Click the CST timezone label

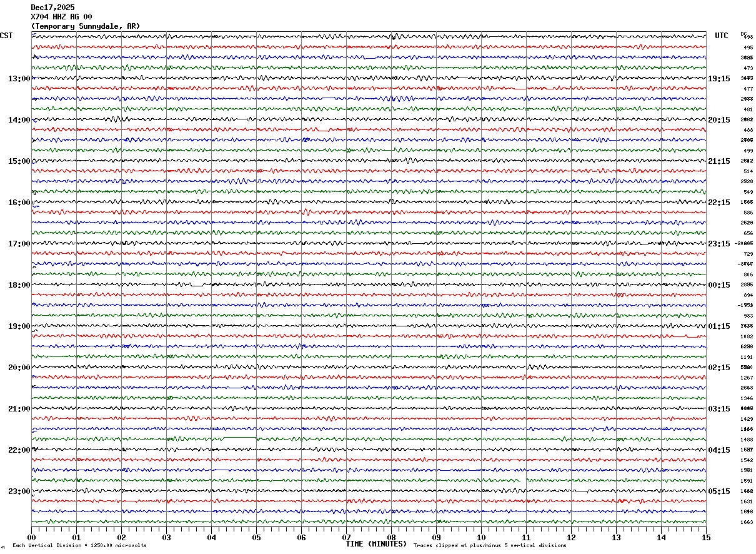pyautogui.click(x=6, y=36)
